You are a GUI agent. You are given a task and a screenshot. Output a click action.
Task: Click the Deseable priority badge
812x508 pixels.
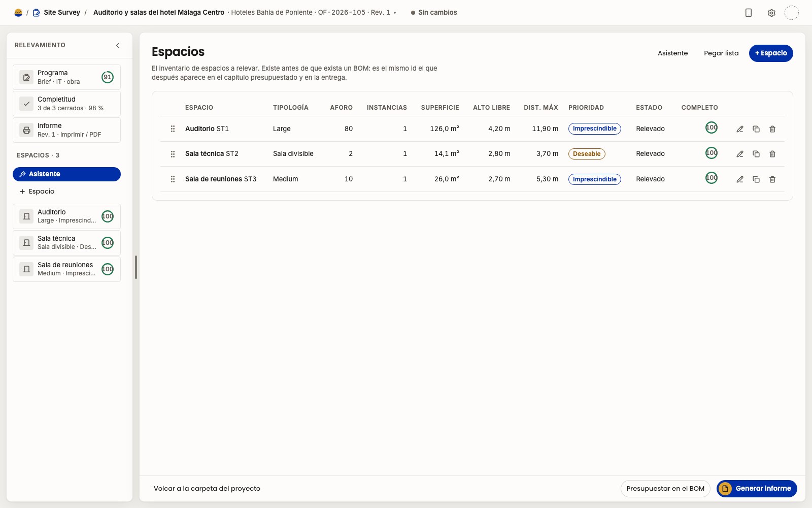tap(587, 154)
